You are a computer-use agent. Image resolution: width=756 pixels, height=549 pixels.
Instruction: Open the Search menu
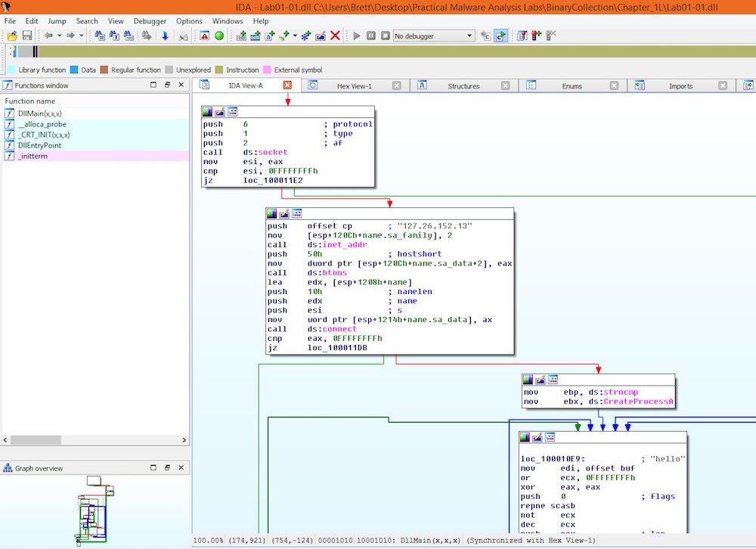87,21
